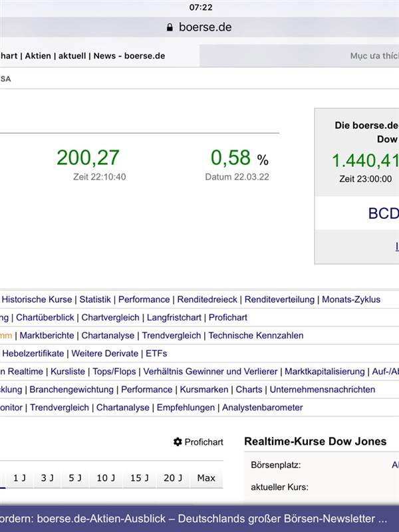Open the BCD link in sidebar box
This screenshot has height=532, width=399.
click(384, 213)
